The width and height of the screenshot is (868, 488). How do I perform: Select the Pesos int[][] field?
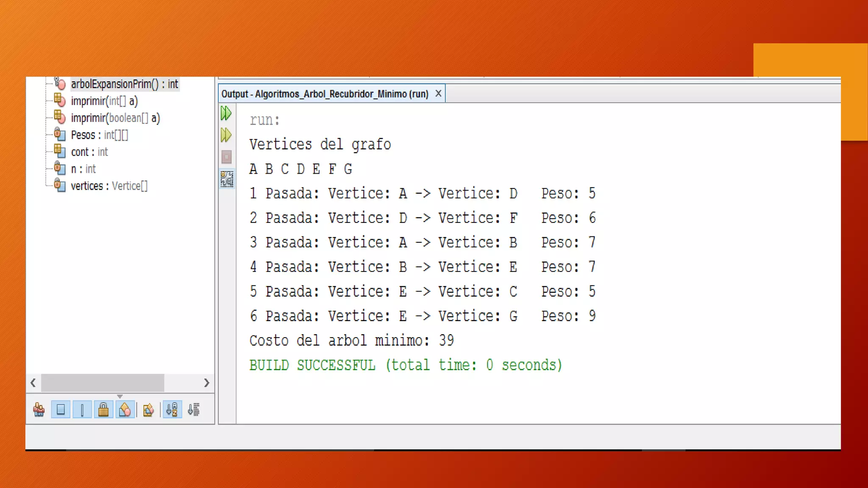pyautogui.click(x=99, y=135)
